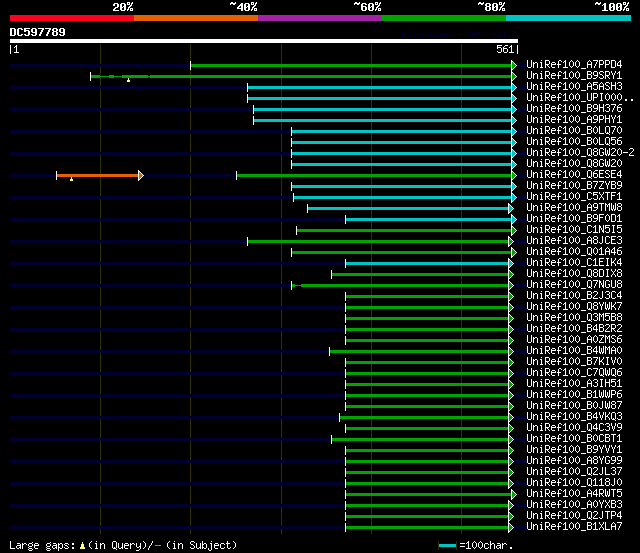Screen dimensions: 640x553
Task: Click the UniRef100_B0LQ56 text
Action: pyautogui.click(x=574, y=142)
